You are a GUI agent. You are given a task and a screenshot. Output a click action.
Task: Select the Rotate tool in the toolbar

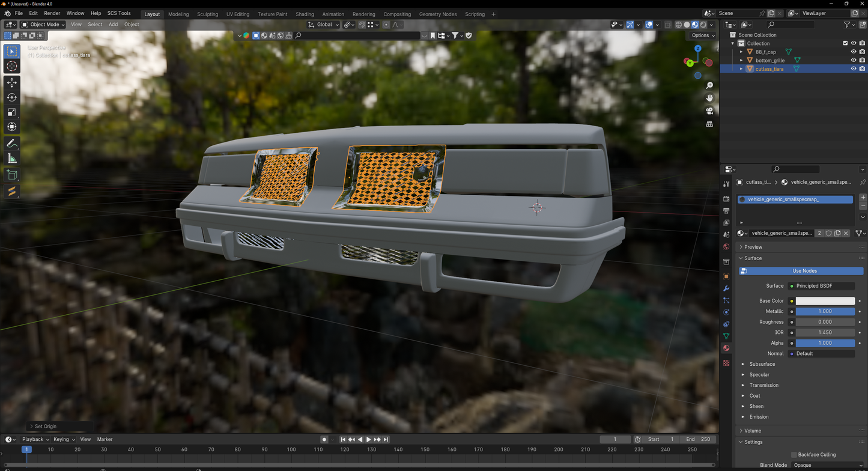pos(11,97)
